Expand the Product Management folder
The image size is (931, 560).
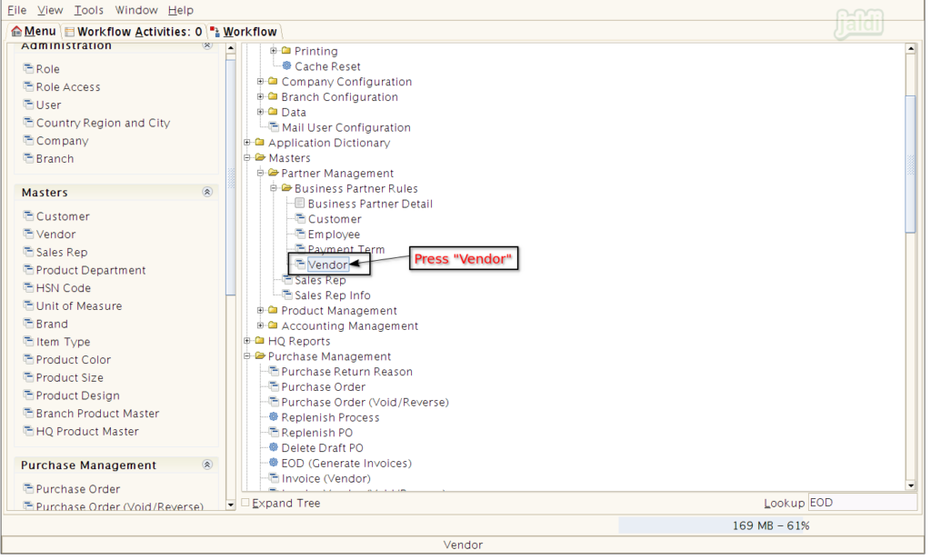click(261, 311)
